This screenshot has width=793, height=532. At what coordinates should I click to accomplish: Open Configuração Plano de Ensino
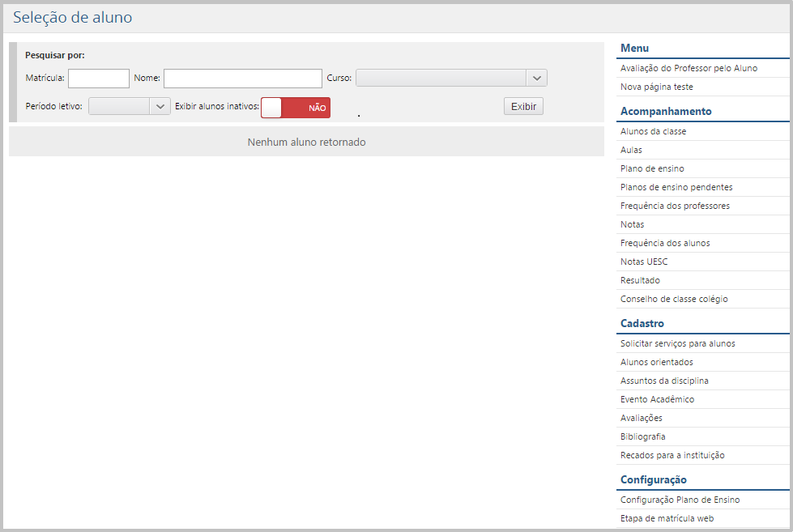tap(680, 500)
